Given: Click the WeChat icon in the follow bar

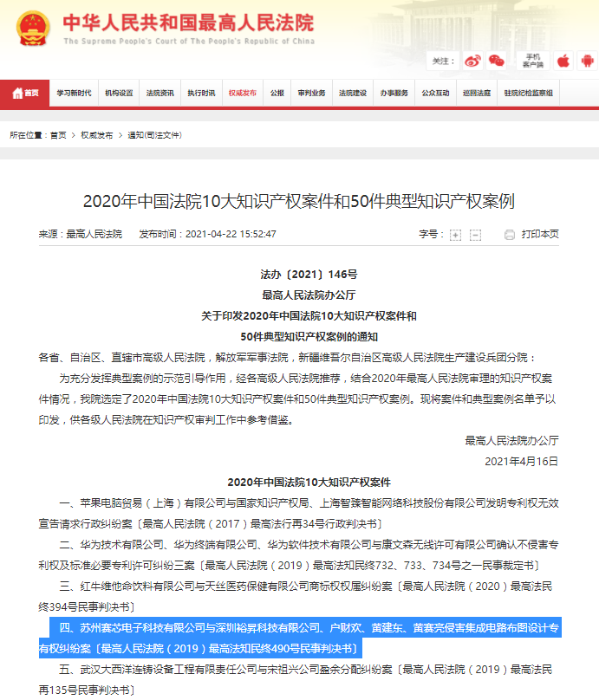Looking at the screenshot, I should pyautogui.click(x=496, y=61).
